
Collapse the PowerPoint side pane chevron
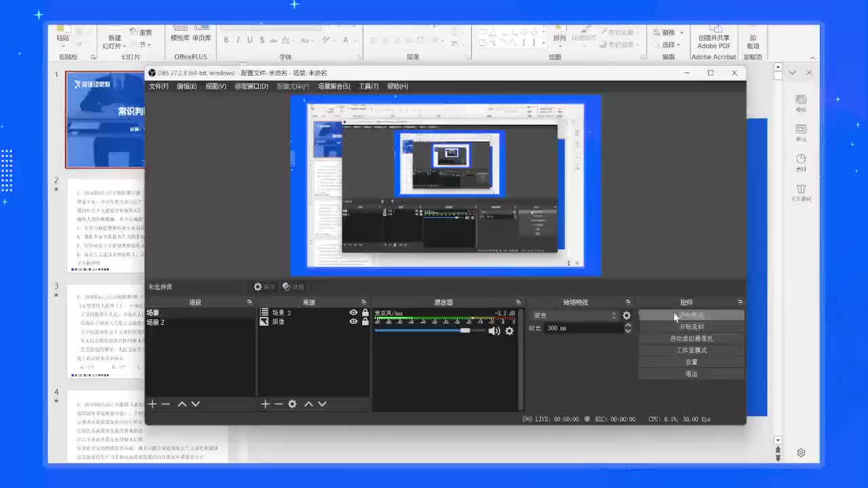(792, 73)
